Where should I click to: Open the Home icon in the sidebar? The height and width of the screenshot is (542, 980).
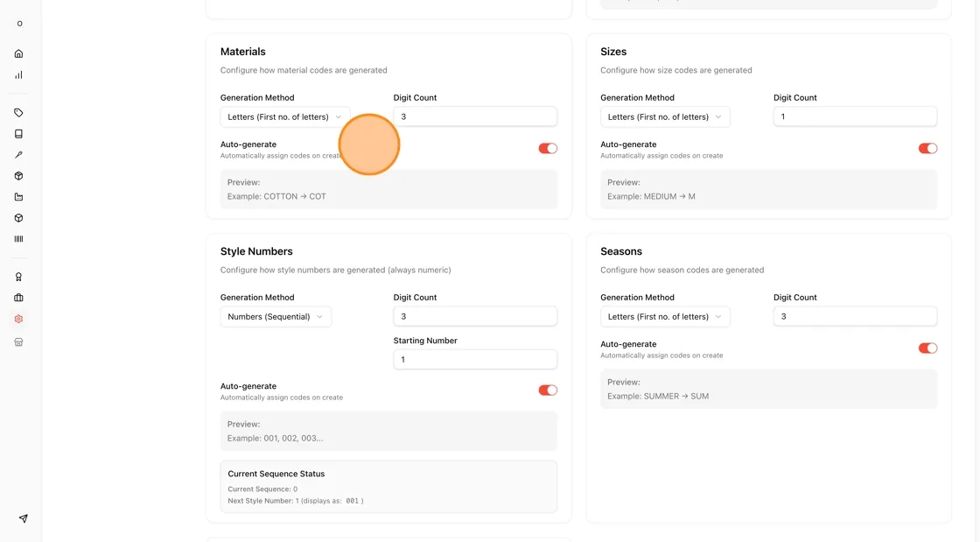[x=18, y=53]
